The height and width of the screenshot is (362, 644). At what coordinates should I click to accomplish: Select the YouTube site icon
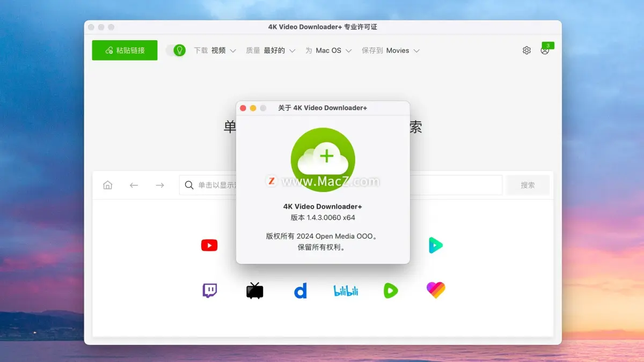pyautogui.click(x=209, y=245)
